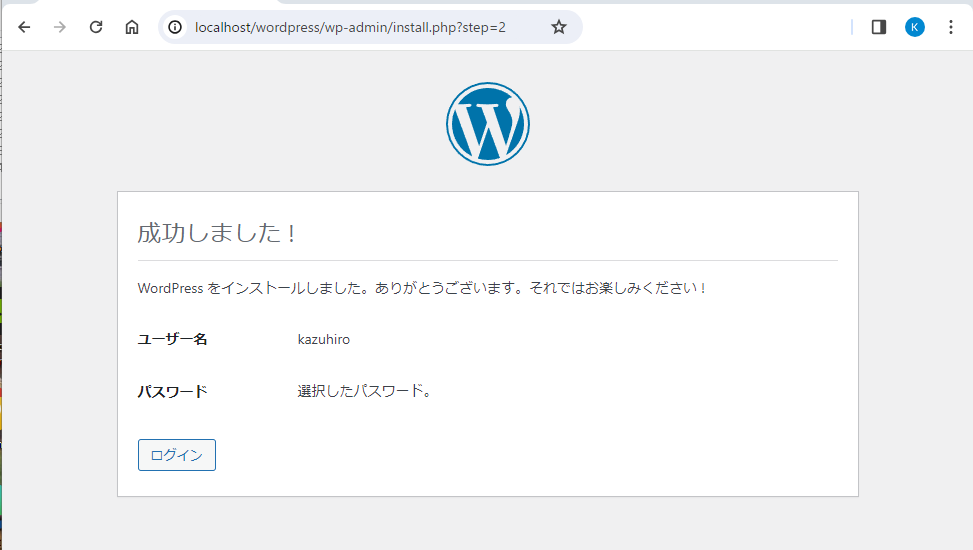Click the browser Forward arrow

[60, 27]
